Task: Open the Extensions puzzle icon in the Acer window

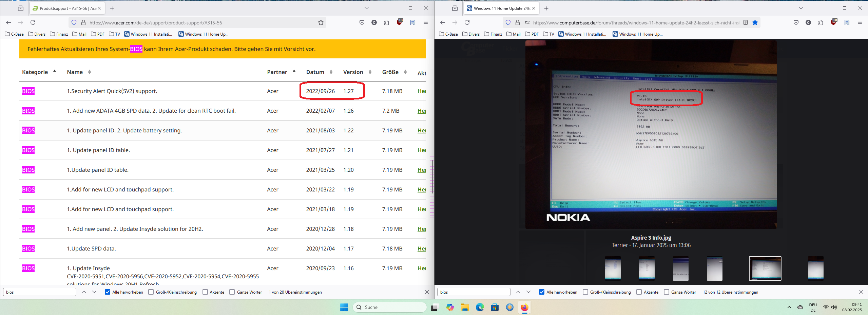Action: (387, 22)
